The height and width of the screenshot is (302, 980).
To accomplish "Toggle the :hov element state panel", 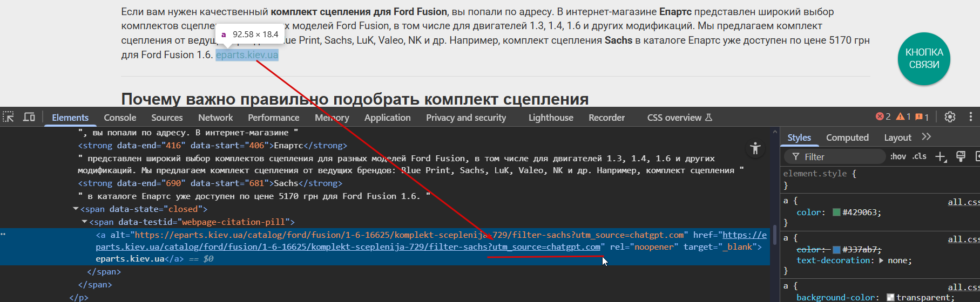I will (x=898, y=157).
